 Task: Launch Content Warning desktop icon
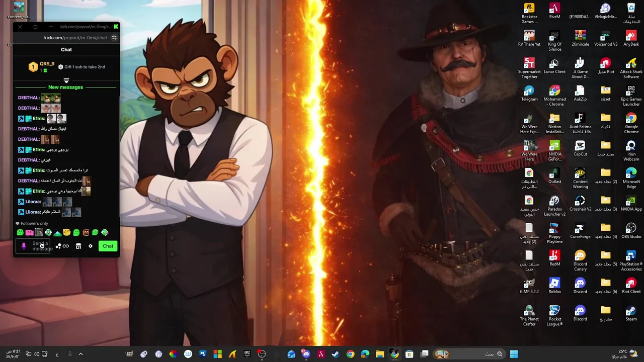[580, 179]
